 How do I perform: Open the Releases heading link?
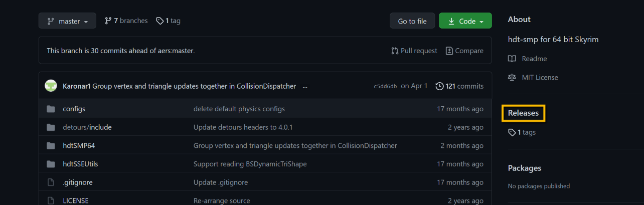click(523, 113)
